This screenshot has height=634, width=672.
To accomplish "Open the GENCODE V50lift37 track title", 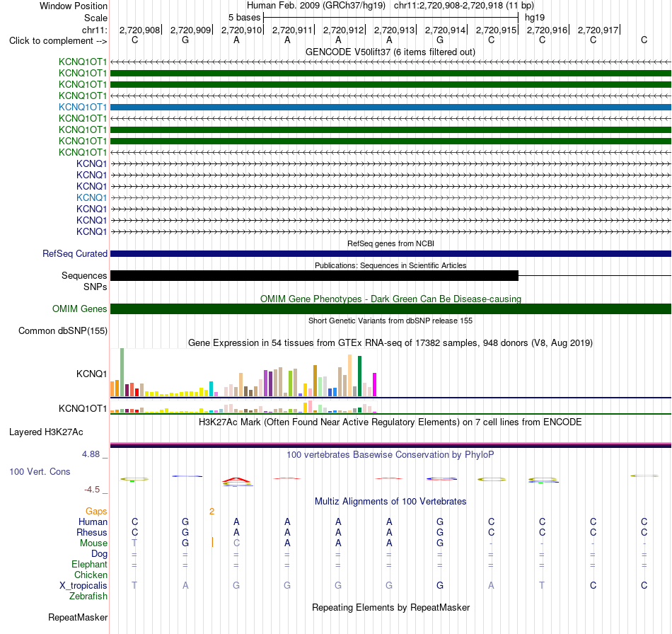I will coord(390,52).
